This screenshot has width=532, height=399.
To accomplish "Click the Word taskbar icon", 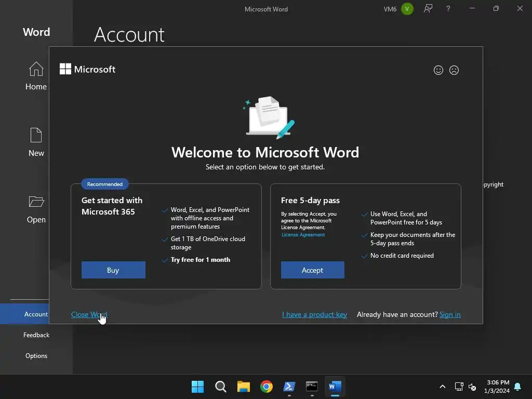I will [x=335, y=387].
